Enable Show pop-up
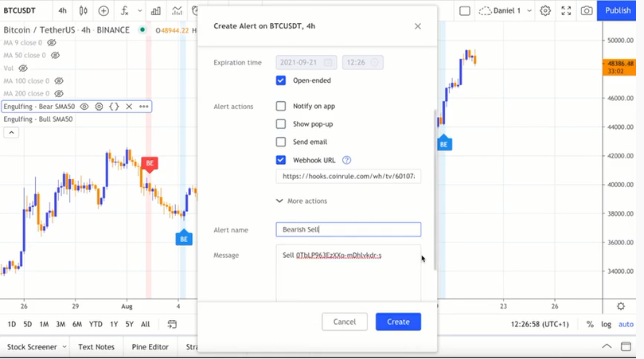 281,124
